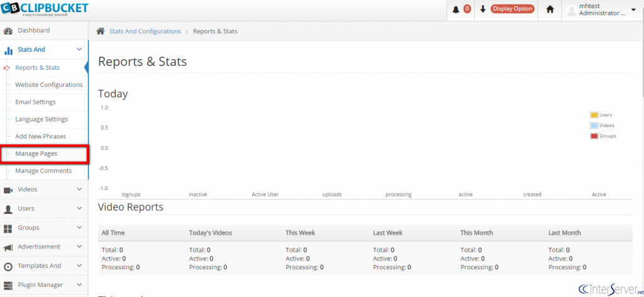
Task: Open Manage Comments
Action: click(x=44, y=171)
